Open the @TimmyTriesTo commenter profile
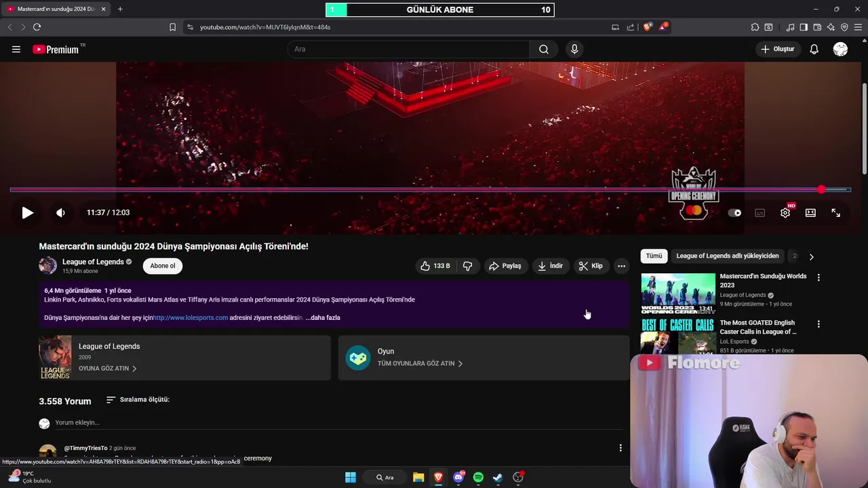 (x=85, y=448)
